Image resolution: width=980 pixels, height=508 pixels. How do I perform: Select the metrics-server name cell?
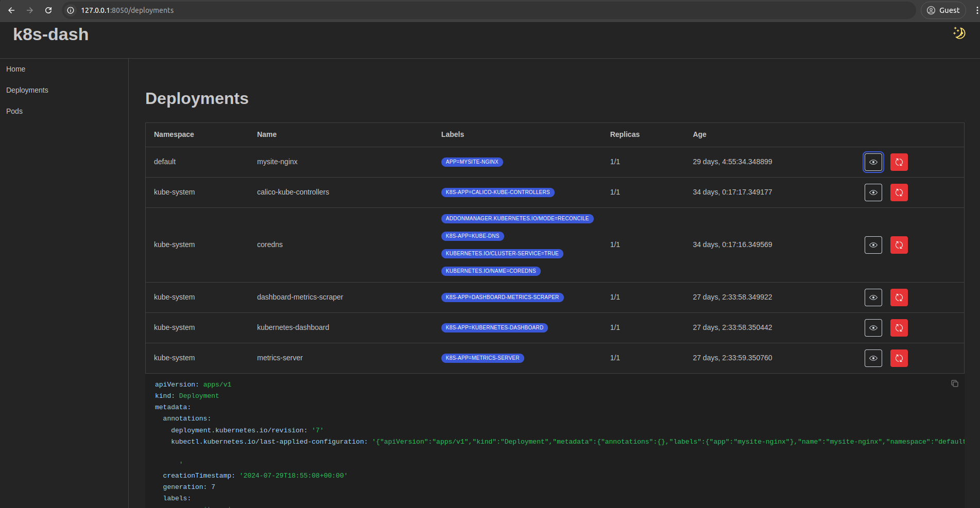[x=280, y=358]
